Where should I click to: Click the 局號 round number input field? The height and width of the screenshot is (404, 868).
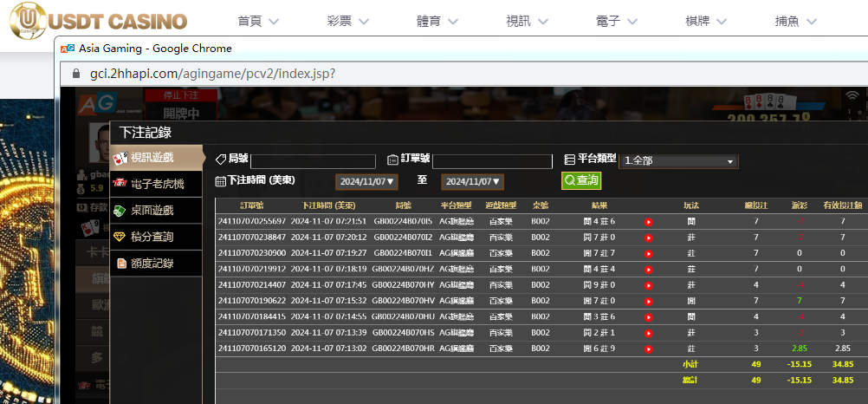[313, 161]
